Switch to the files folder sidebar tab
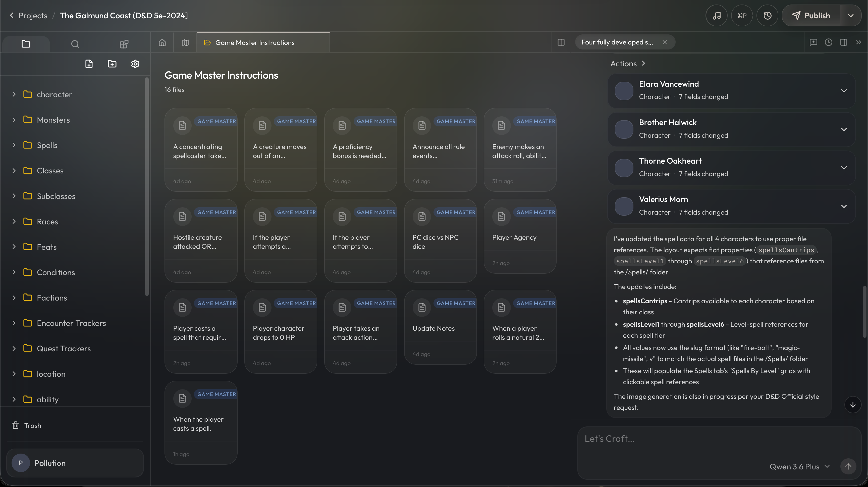The height and width of the screenshot is (487, 868). [26, 44]
